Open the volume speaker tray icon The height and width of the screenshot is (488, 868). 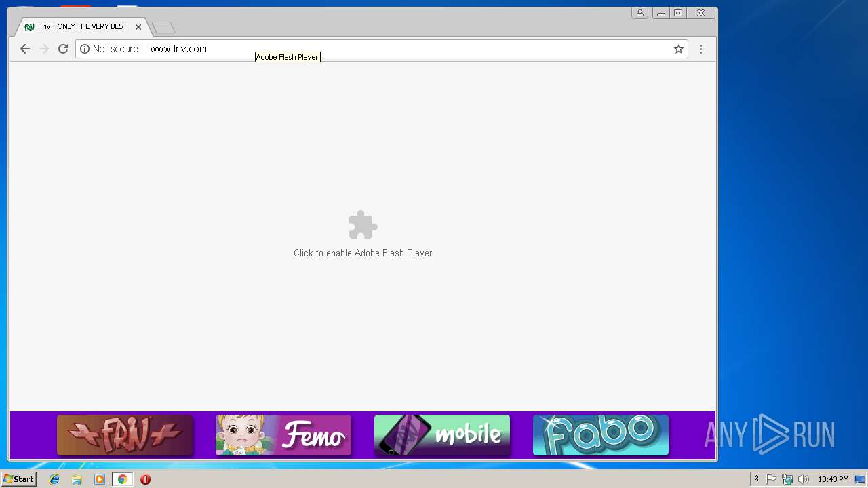pyautogui.click(x=804, y=479)
